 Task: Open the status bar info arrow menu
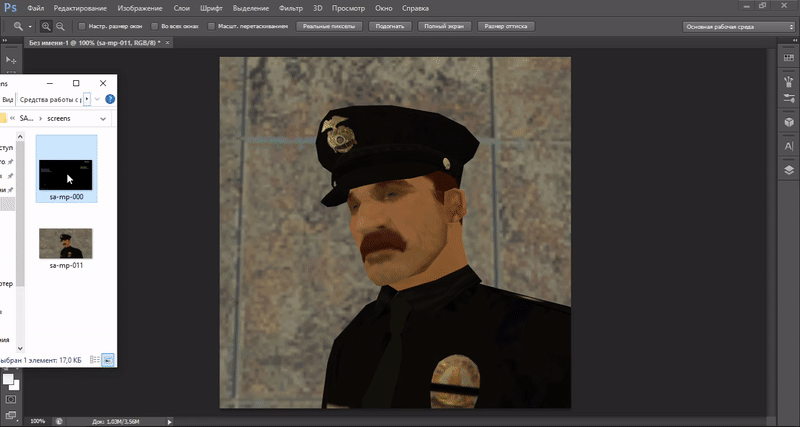coord(169,422)
